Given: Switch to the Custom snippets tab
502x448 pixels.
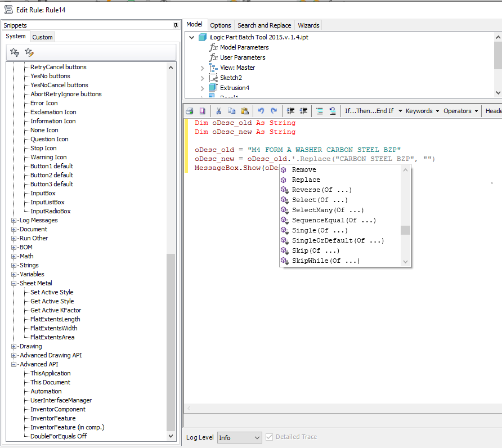Looking at the screenshot, I should (42, 36).
